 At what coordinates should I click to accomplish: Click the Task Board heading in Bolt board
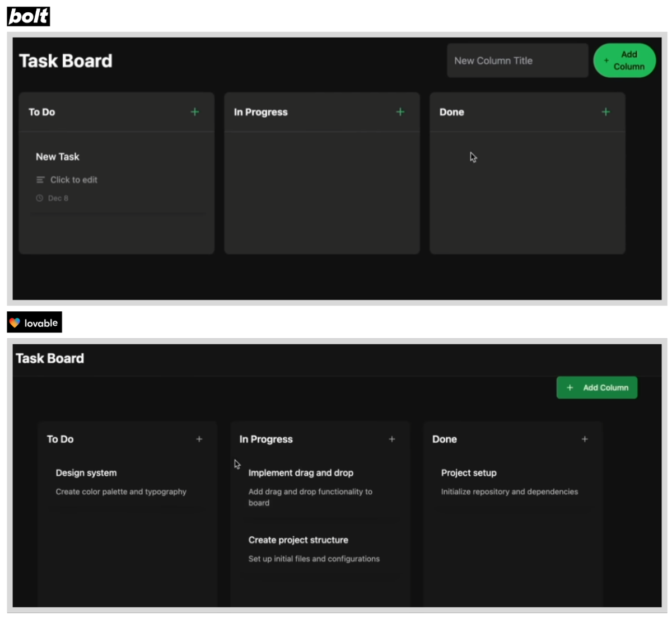(x=66, y=60)
